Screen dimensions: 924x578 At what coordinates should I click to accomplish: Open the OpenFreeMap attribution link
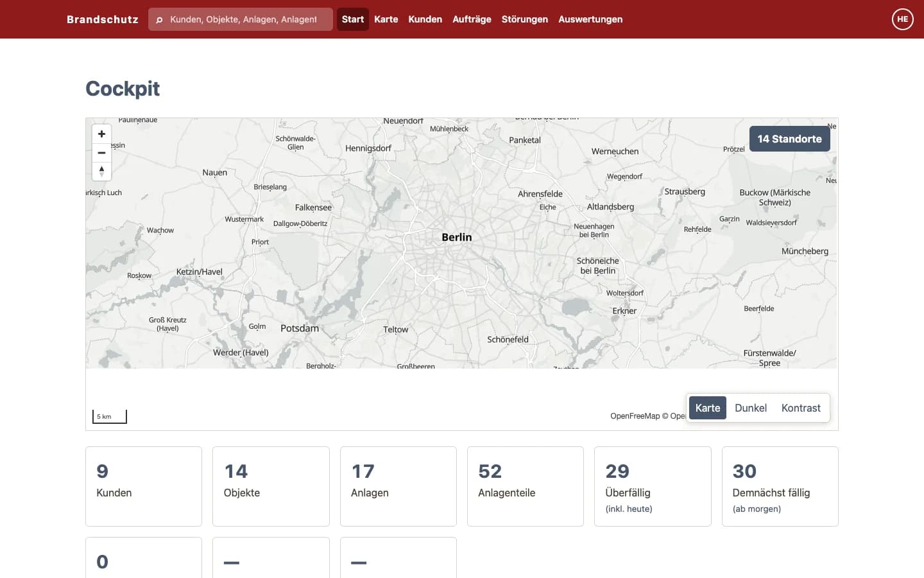[x=635, y=416]
